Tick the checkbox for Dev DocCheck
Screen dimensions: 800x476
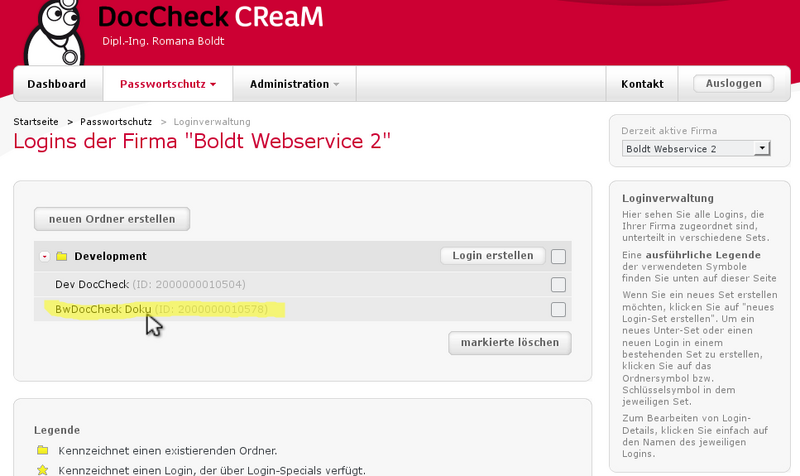(558, 284)
